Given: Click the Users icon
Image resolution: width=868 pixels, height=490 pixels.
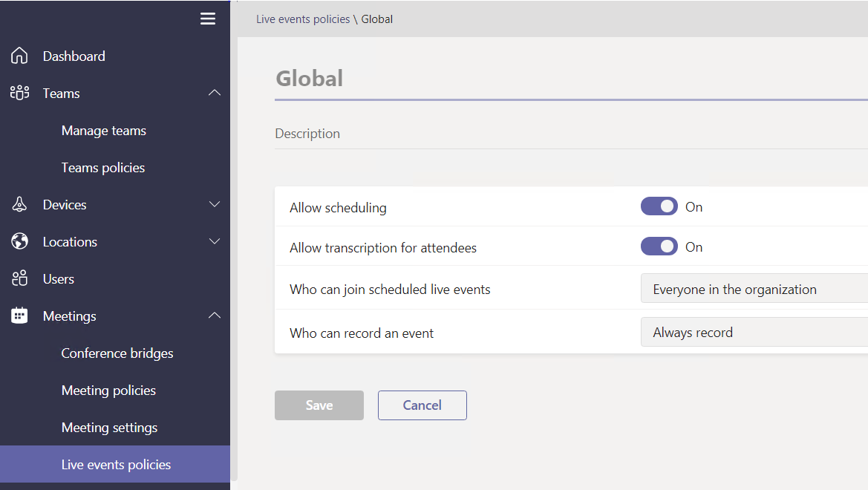Looking at the screenshot, I should pyautogui.click(x=19, y=278).
